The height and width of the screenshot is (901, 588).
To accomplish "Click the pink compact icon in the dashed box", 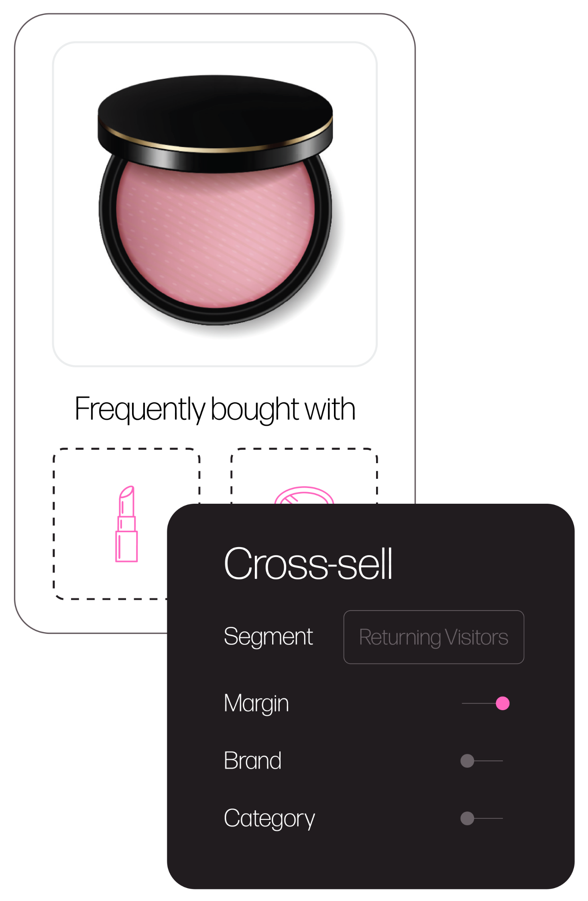I will (x=304, y=495).
